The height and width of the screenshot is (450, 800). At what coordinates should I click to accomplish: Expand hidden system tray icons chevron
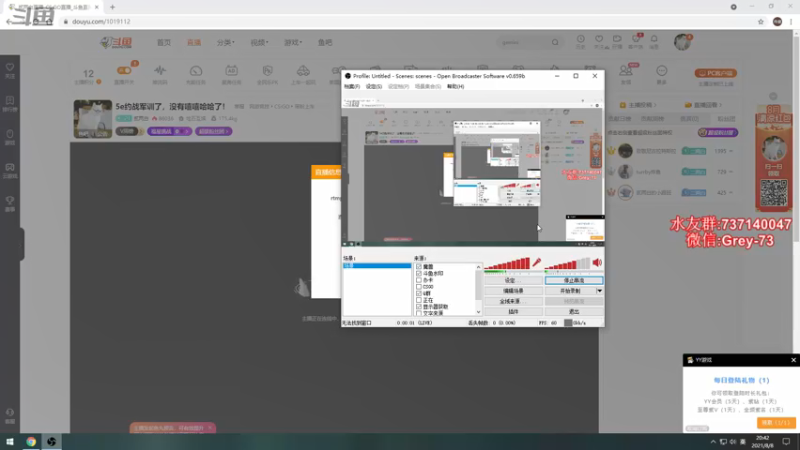(713, 441)
